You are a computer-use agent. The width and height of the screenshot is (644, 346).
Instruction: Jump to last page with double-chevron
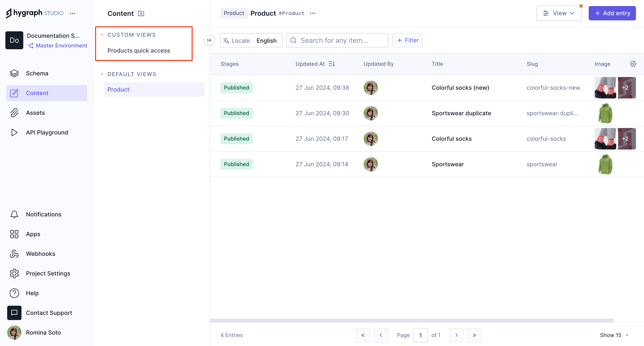click(474, 335)
